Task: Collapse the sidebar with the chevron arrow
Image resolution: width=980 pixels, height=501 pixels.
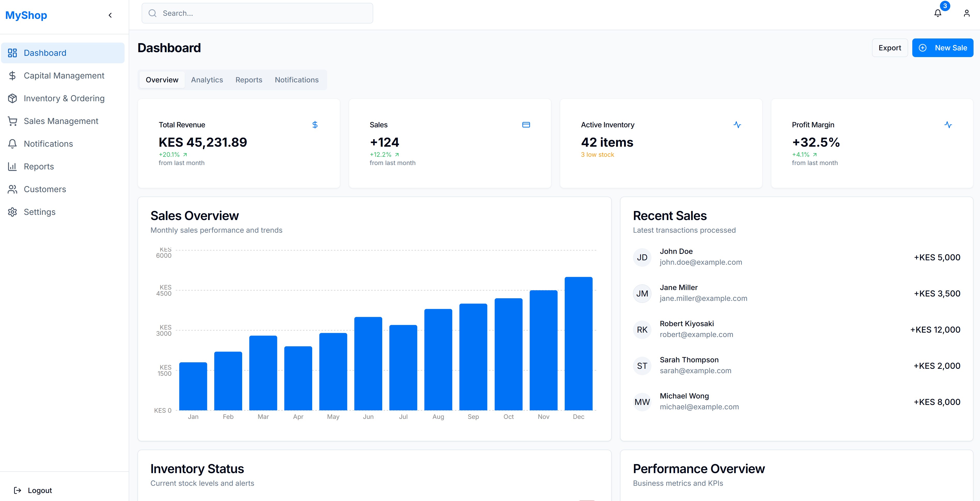Action: (110, 15)
